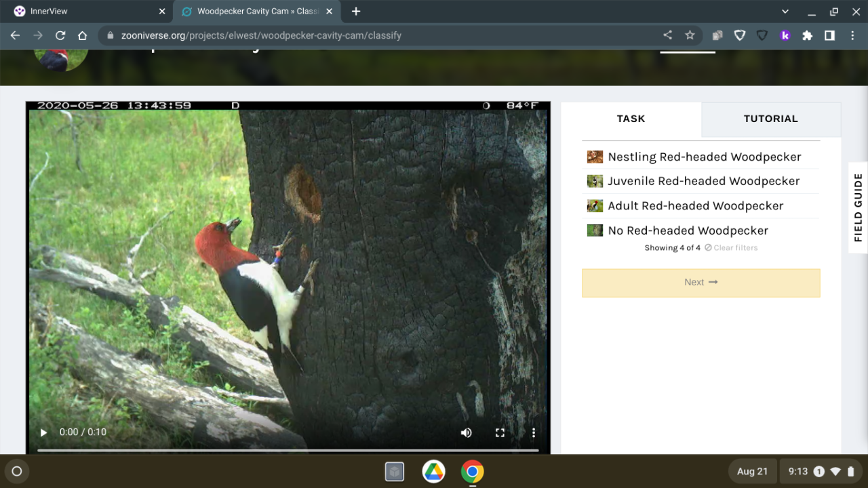The image size is (868, 488).
Task: Click the project avatar image
Action: [61, 60]
